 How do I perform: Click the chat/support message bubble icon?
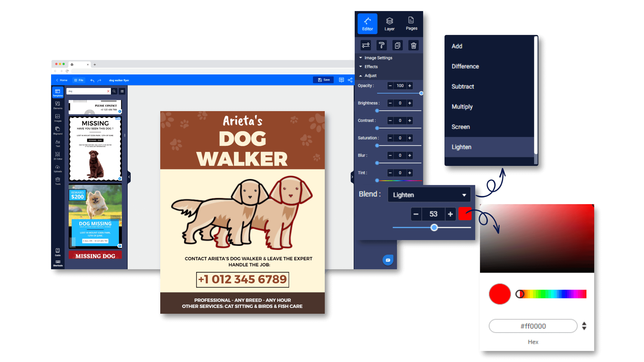[x=388, y=260]
